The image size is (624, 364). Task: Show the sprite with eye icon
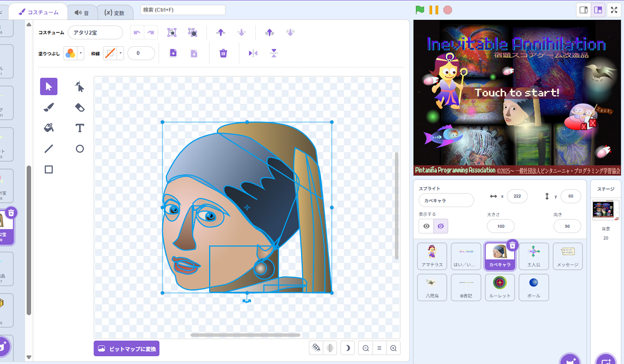(426, 226)
